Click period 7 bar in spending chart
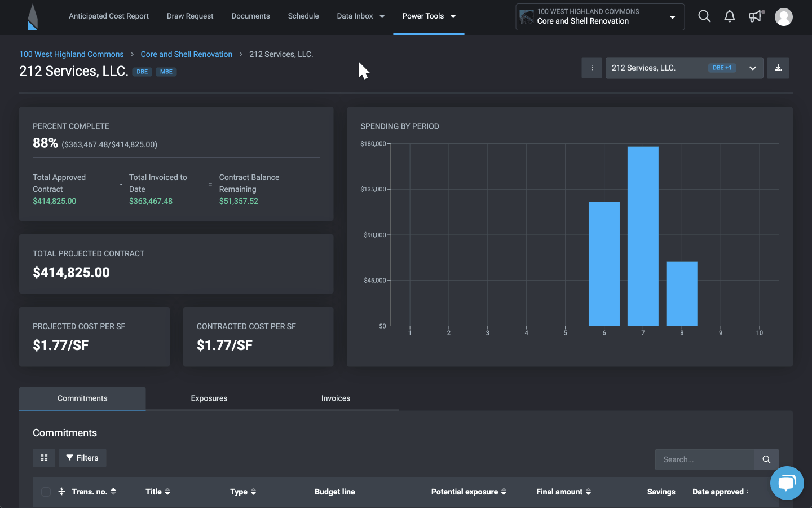The width and height of the screenshot is (812, 508). (643, 236)
